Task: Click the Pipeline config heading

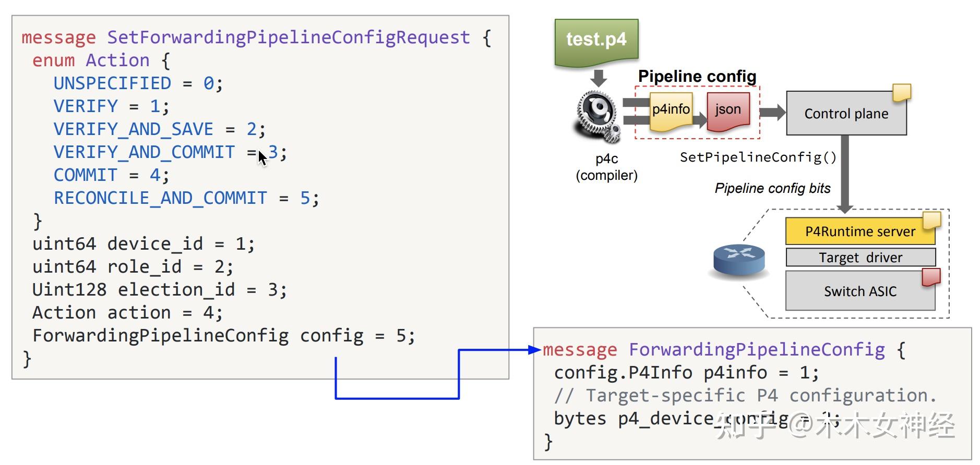Action: pyautogui.click(x=697, y=77)
